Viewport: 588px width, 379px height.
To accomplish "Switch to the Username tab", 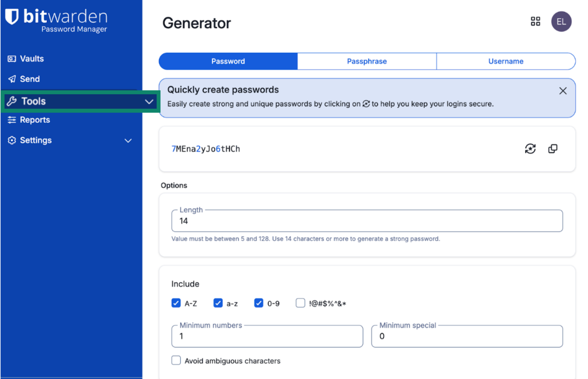I will [x=506, y=61].
